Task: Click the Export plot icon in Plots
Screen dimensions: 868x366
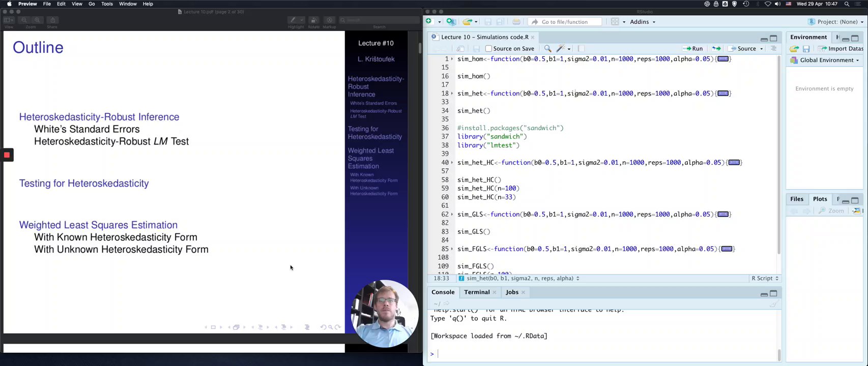Action: tap(857, 210)
